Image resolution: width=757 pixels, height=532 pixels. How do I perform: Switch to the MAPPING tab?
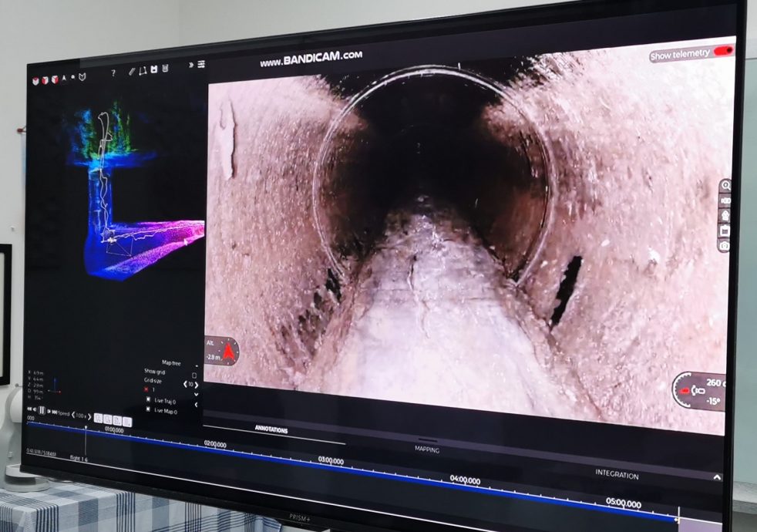click(x=426, y=450)
